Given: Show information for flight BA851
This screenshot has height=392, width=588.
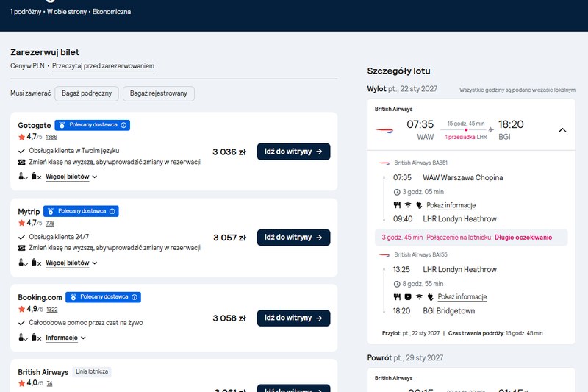Looking at the screenshot, I should click(451, 205).
